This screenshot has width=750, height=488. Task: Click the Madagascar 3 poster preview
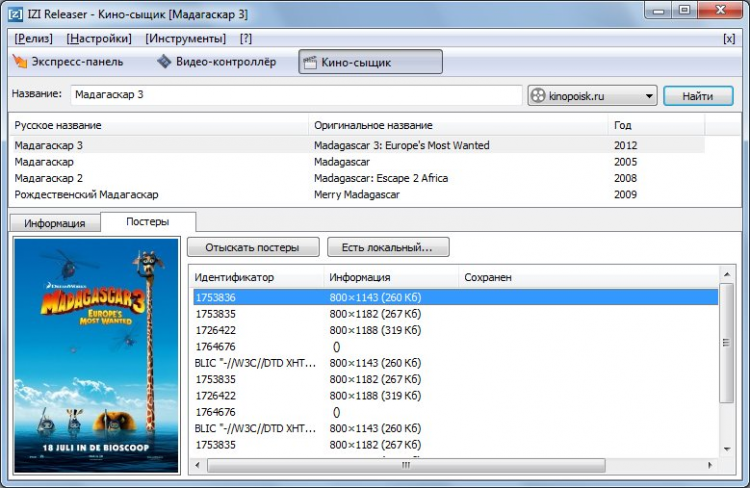(97, 355)
